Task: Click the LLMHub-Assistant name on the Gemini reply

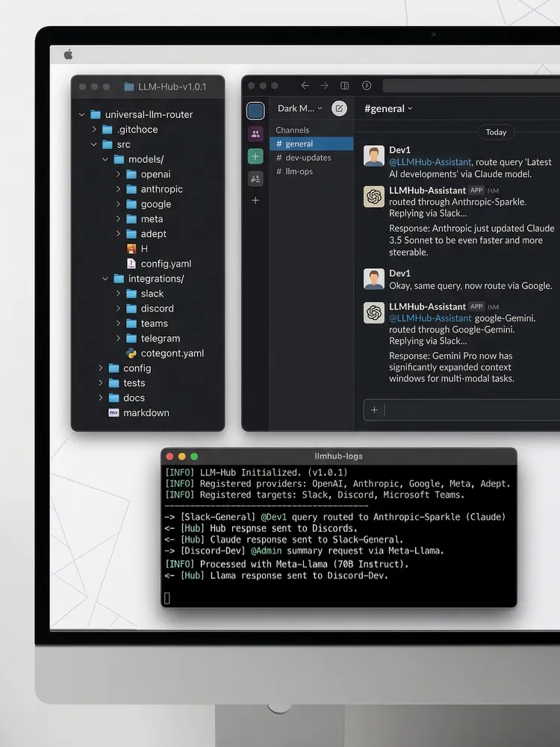Action: (427, 306)
